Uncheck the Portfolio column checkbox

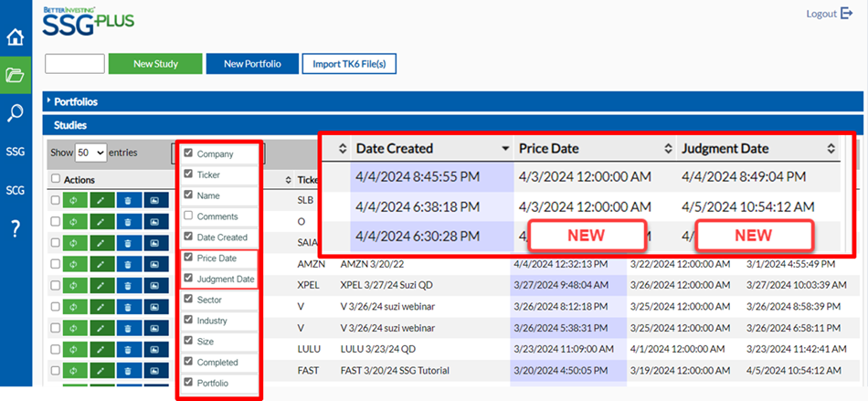188,382
